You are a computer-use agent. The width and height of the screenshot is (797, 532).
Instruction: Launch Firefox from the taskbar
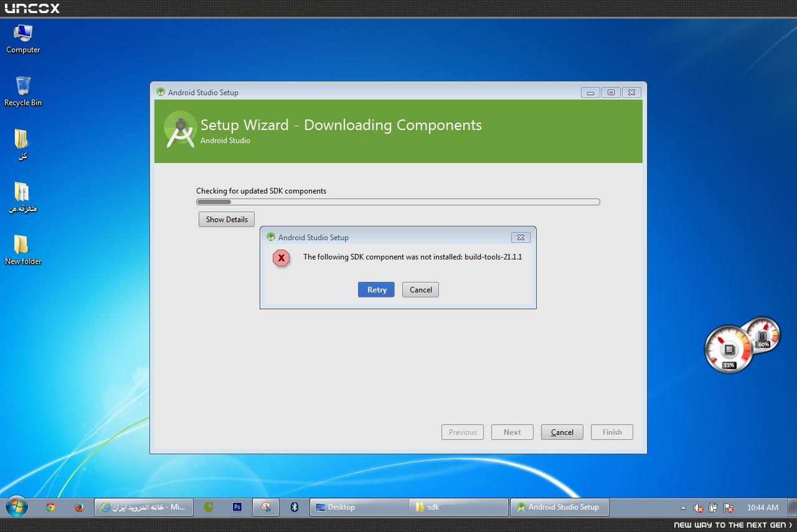point(78,507)
